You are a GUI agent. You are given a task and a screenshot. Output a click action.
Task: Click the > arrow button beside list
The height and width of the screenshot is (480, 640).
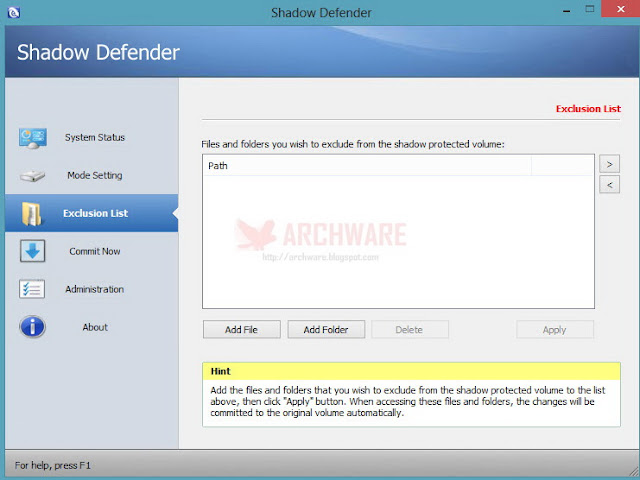[x=609, y=164]
